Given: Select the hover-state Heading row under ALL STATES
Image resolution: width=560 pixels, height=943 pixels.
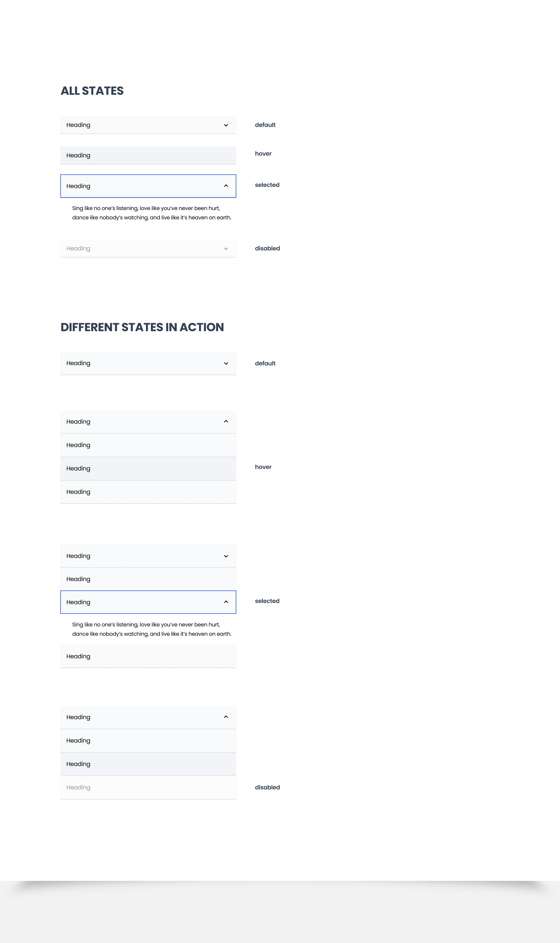Looking at the screenshot, I should pos(148,156).
